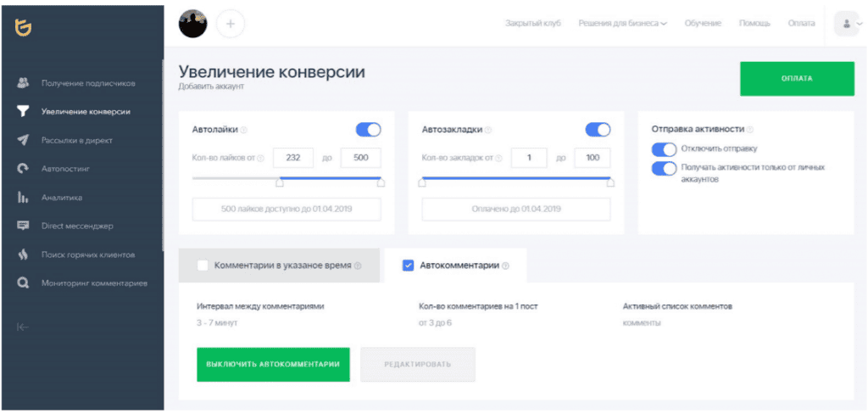868x414 pixels.
Task: Expand the Решения для бизнеса dropdown
Action: (x=623, y=23)
